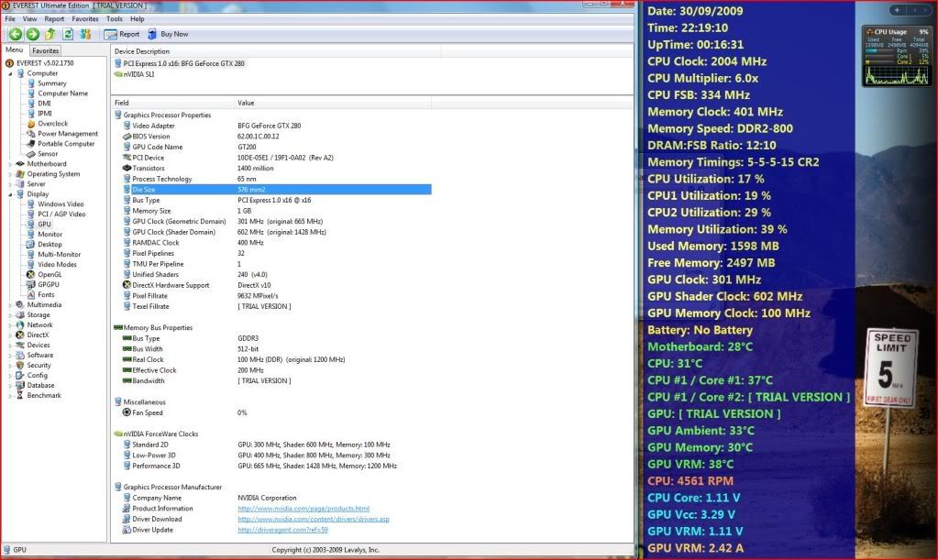
Task: Open the Report menu
Action: pyautogui.click(x=54, y=18)
